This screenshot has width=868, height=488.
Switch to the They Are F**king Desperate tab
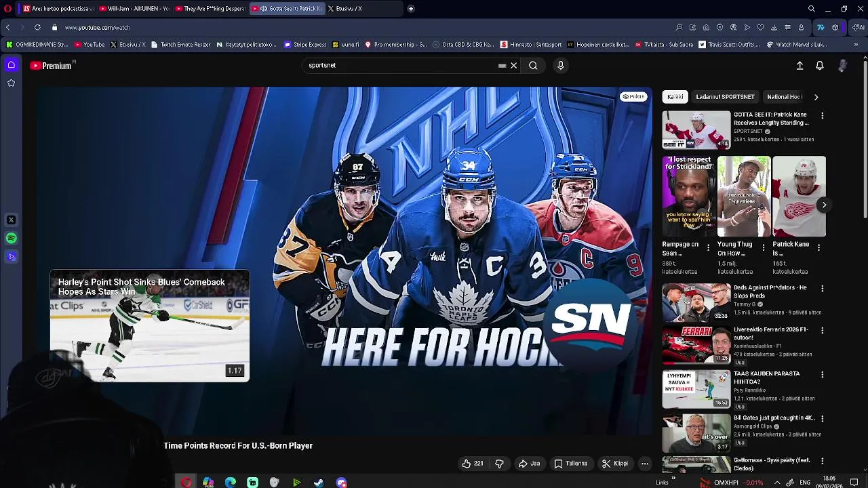tap(210, 9)
